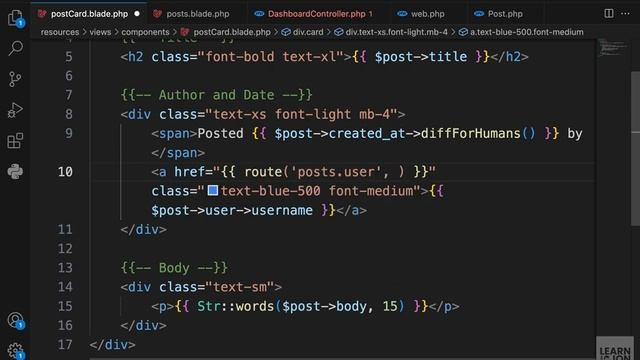Click Str::words on line 15
This screenshot has width=640, height=360.
pyautogui.click(x=235, y=306)
